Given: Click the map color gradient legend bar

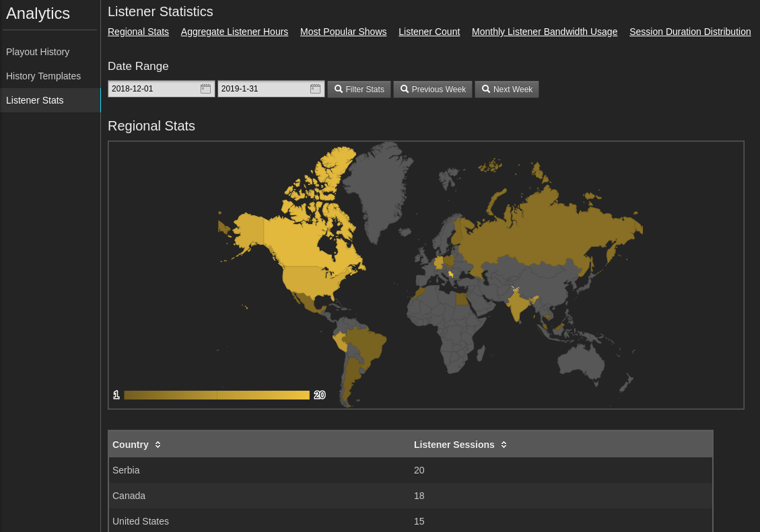Looking at the screenshot, I should [217, 395].
